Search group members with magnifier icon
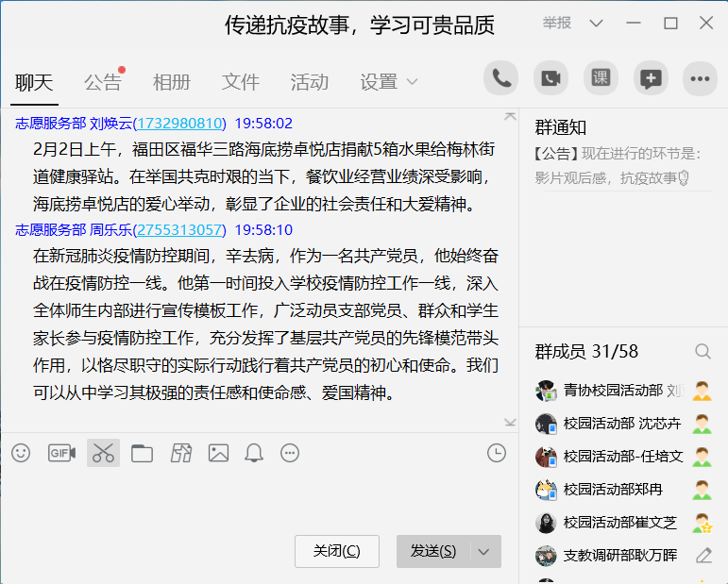The height and width of the screenshot is (584, 728). (703, 352)
